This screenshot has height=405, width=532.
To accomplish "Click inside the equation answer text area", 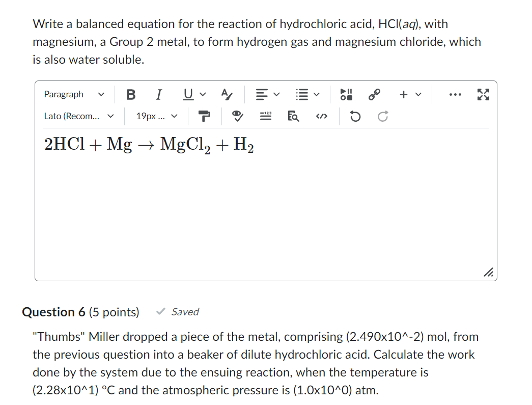I will 265,204.
